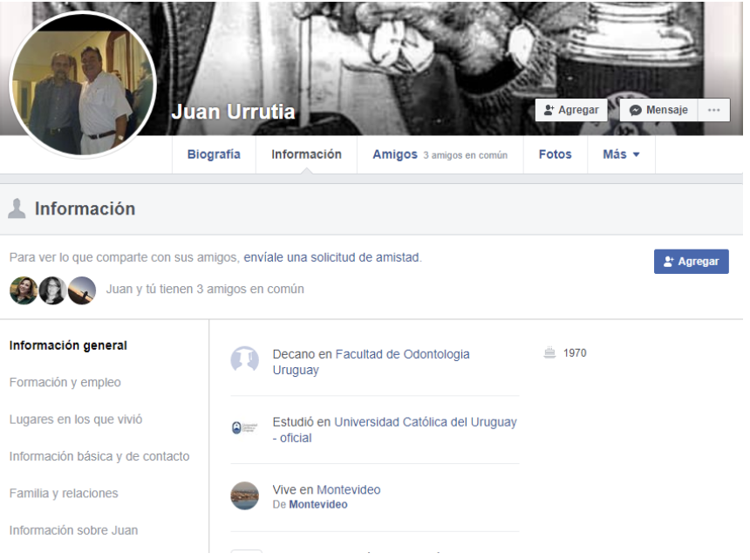
Task: Go to the Fotos tab
Action: click(556, 154)
